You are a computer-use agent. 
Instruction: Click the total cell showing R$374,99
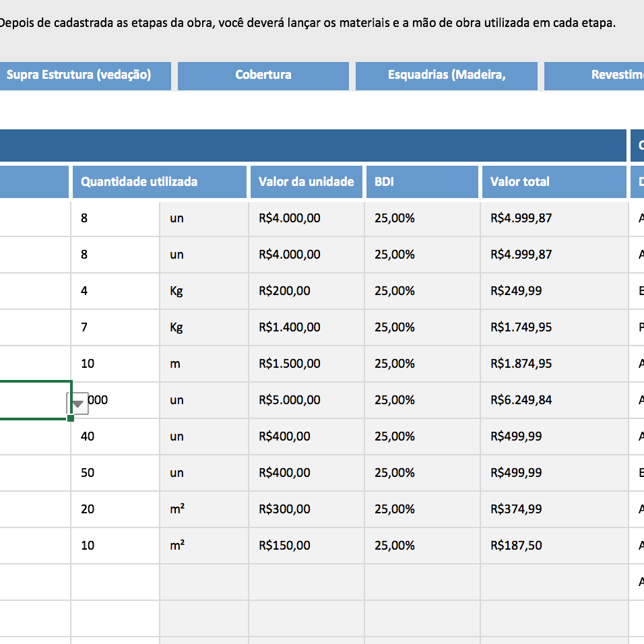(554, 509)
